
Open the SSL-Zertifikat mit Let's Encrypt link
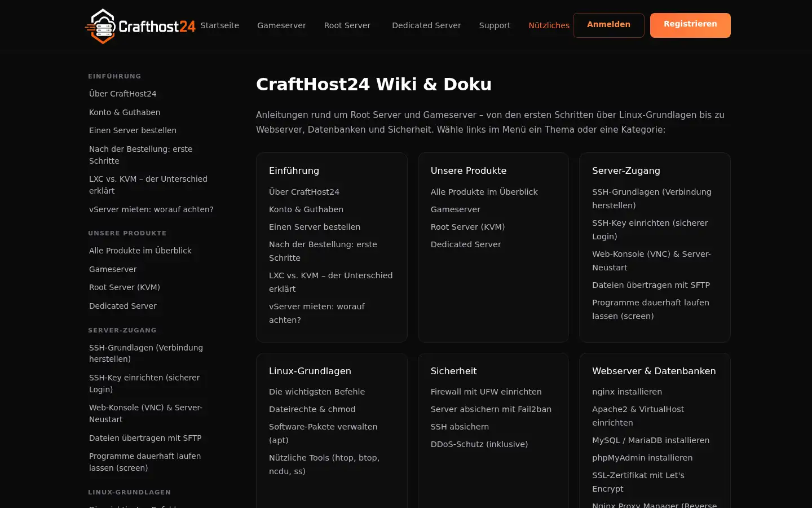click(x=638, y=482)
